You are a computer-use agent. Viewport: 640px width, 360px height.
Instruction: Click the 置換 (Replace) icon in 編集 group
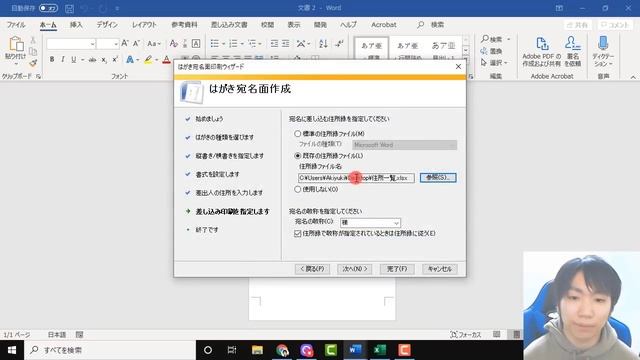(491, 51)
